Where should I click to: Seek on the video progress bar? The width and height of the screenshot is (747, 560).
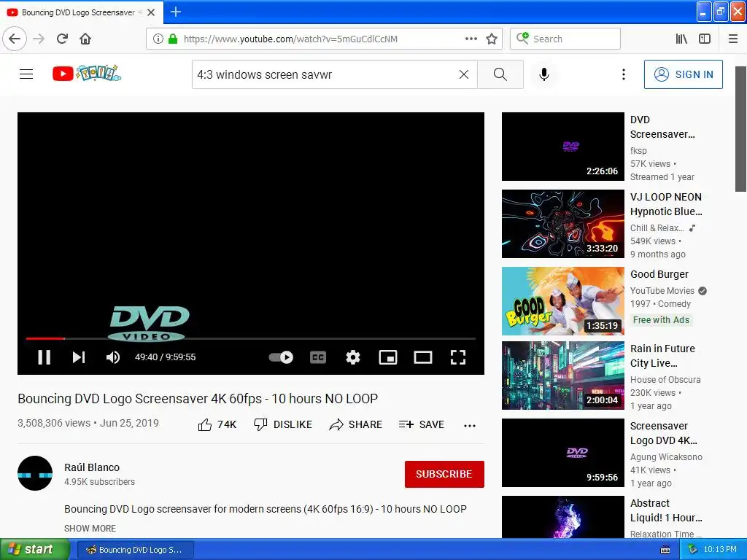pyautogui.click(x=251, y=338)
